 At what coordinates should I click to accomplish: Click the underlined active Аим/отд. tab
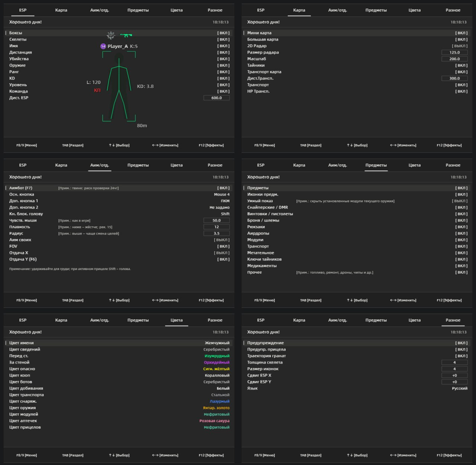pos(100,165)
